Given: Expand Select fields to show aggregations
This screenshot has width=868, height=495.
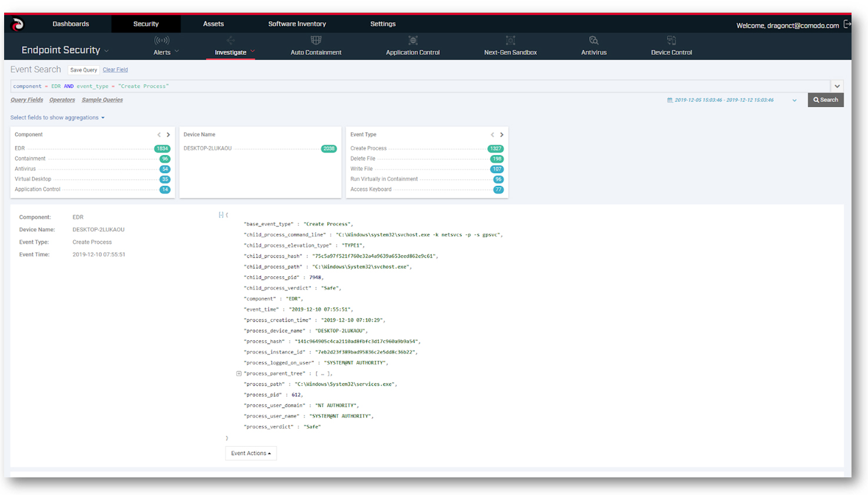Looking at the screenshot, I should point(57,118).
